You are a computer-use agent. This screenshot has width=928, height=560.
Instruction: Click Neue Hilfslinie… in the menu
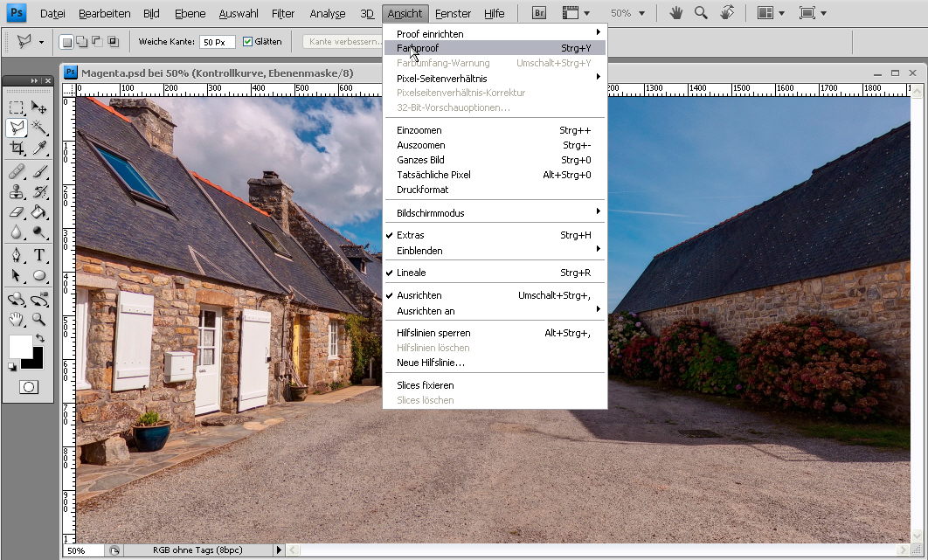[x=431, y=363]
